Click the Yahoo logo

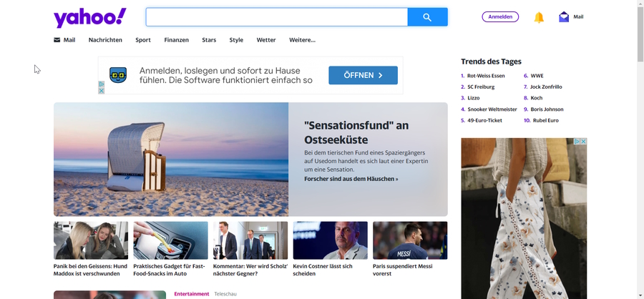[x=89, y=18]
